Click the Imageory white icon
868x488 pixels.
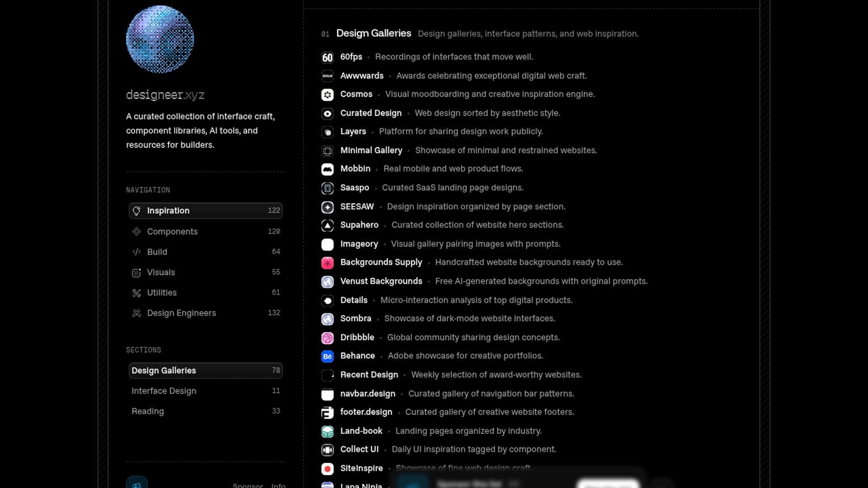[327, 244]
